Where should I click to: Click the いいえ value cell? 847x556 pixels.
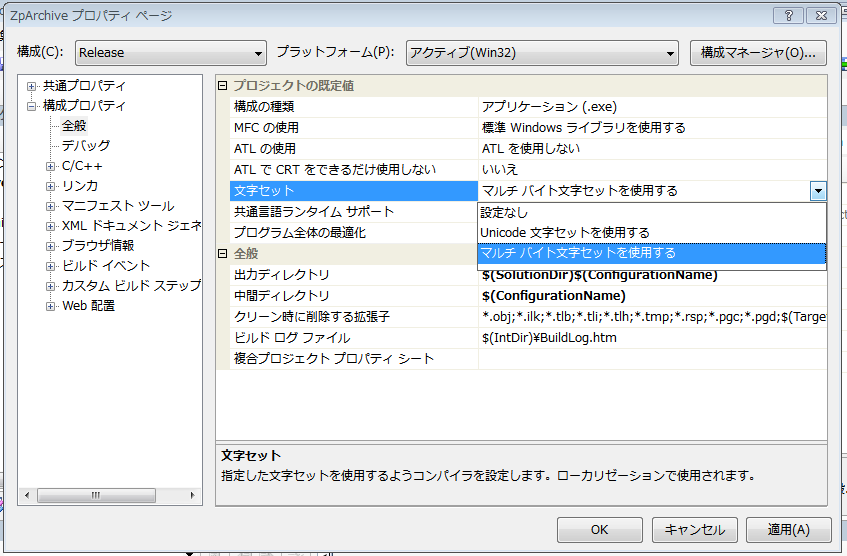653,170
